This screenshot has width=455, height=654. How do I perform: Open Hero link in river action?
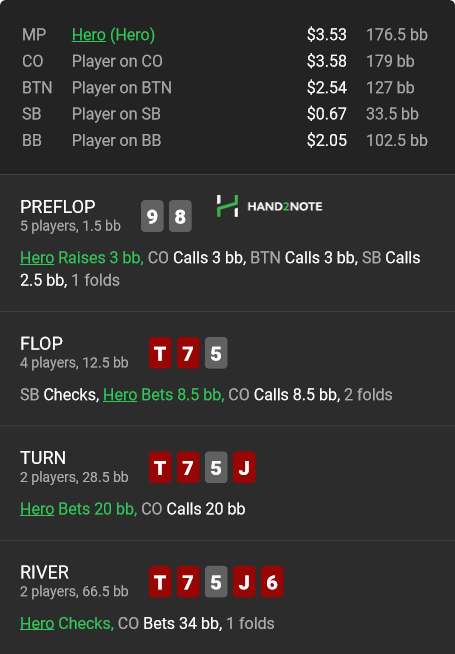(x=37, y=623)
